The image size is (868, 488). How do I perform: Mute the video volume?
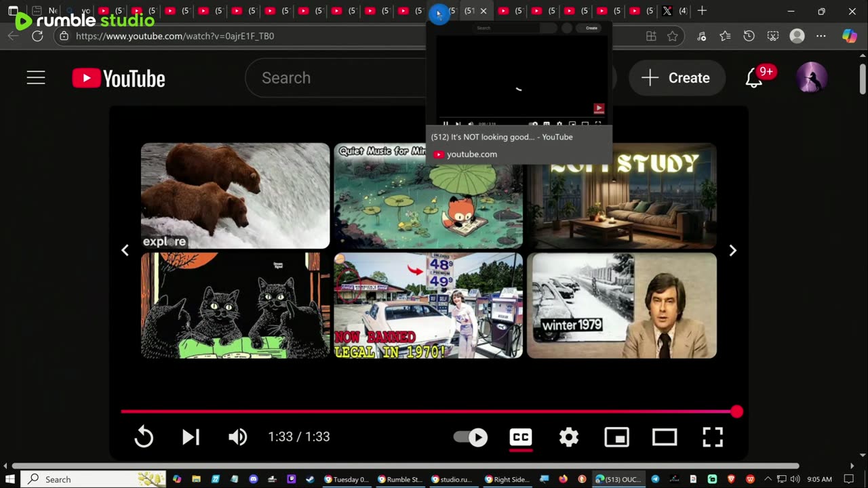(237, 437)
